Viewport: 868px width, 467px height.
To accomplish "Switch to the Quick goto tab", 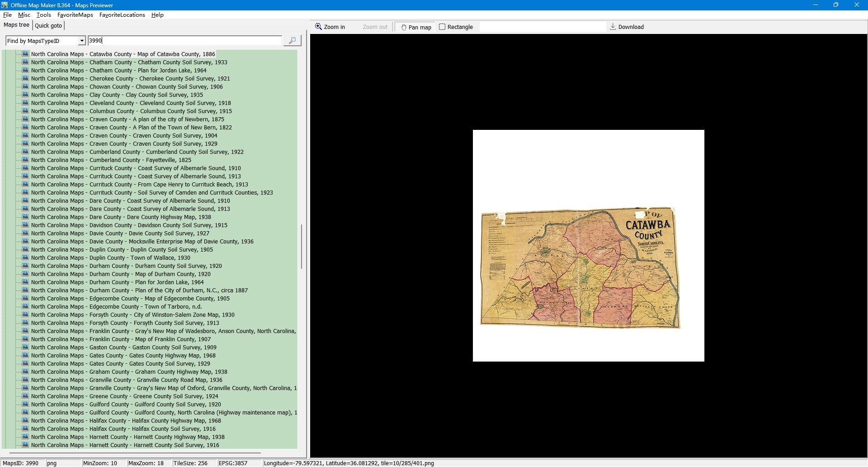I will point(48,26).
